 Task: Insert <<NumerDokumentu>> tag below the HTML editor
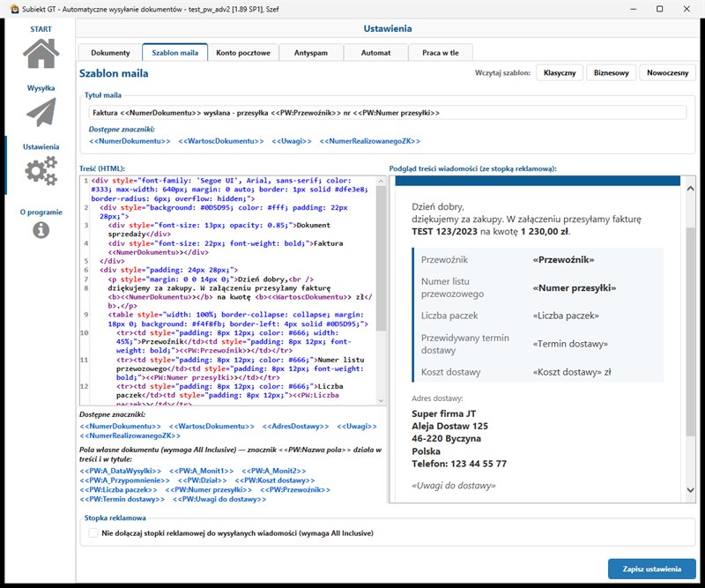point(120,426)
